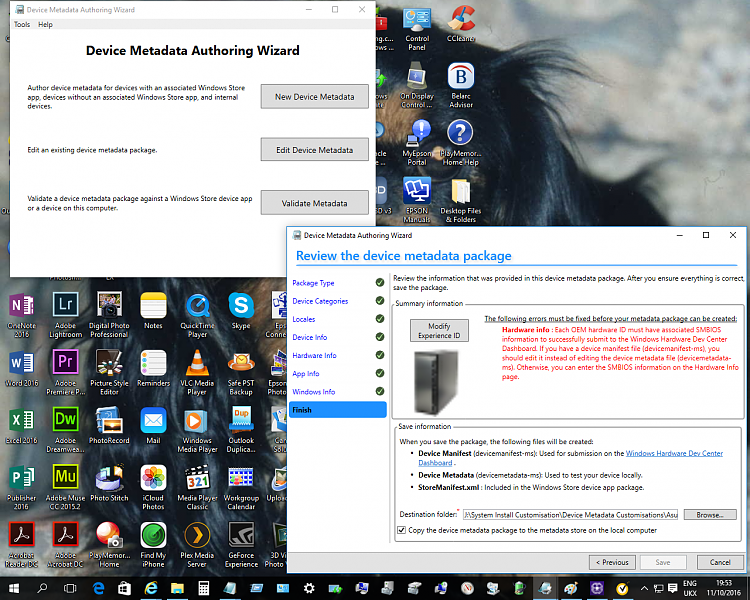Open Plex Media Server desktop icon
The width and height of the screenshot is (750, 600).
point(197,544)
